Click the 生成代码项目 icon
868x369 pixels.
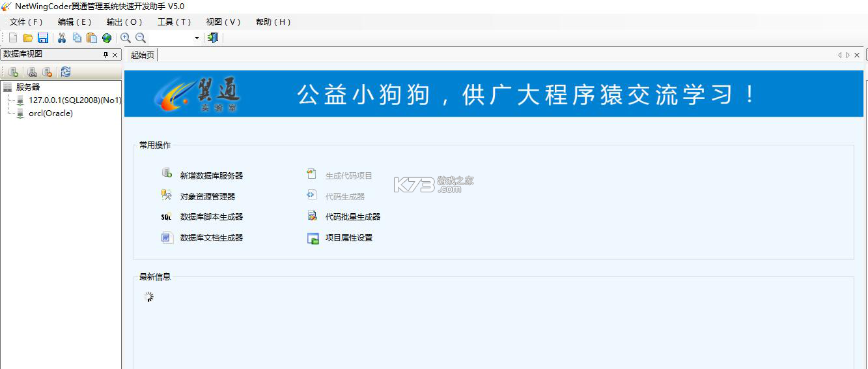click(311, 174)
